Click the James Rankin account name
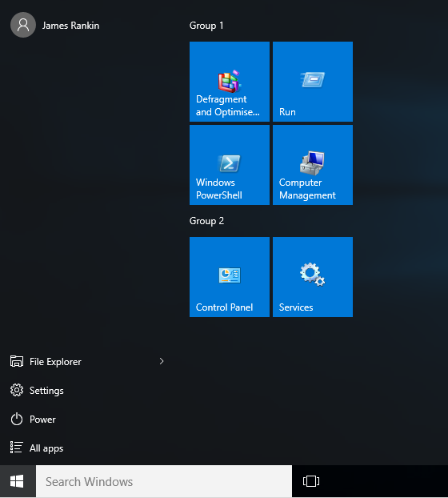 [70, 26]
